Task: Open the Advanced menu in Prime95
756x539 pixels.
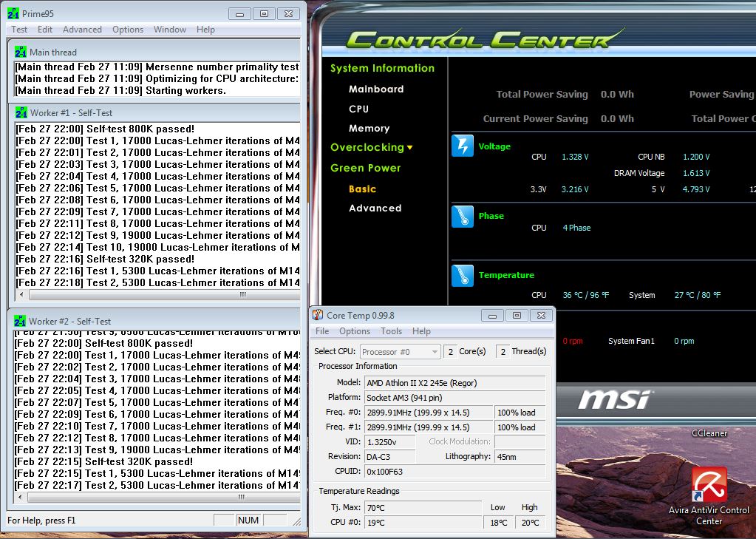Action: pyautogui.click(x=82, y=30)
